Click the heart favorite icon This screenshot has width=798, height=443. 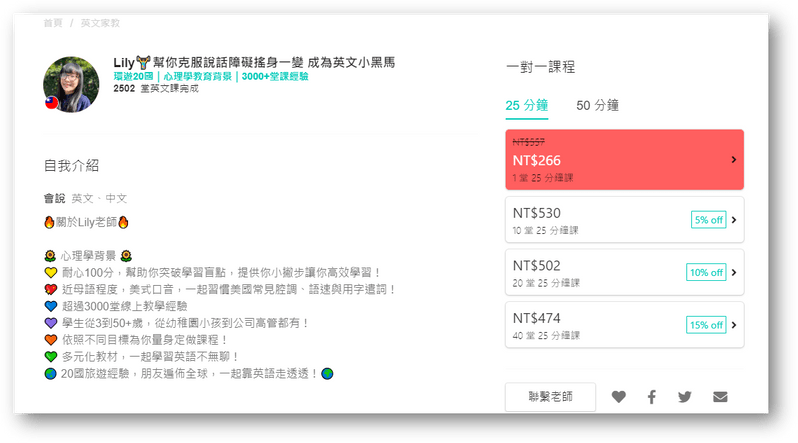click(x=619, y=397)
